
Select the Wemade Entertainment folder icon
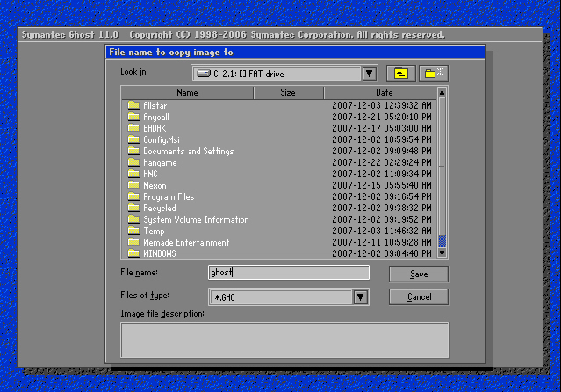pos(133,242)
